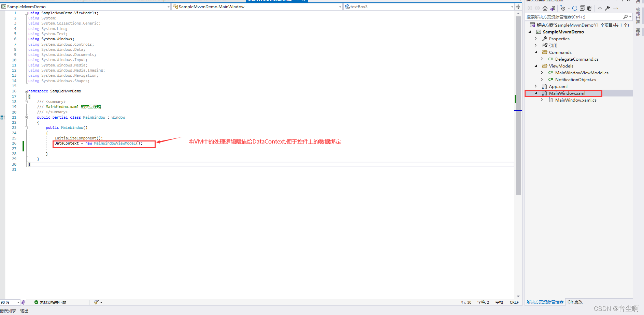The width and height of the screenshot is (644, 315).
Task: Switch to the 解决方案资源管理器 bottom tab
Action: click(545, 302)
